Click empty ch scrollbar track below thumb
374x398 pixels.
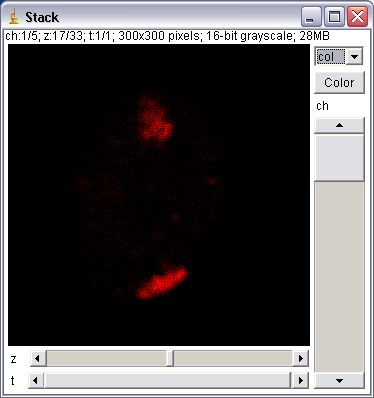click(x=339, y=277)
